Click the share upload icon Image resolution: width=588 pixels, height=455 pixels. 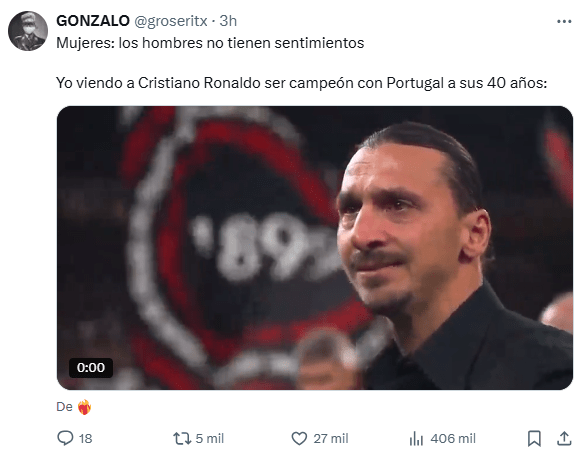(x=564, y=438)
